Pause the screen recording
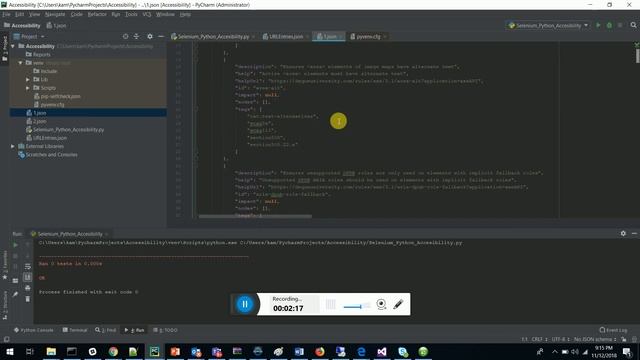 tap(244, 304)
